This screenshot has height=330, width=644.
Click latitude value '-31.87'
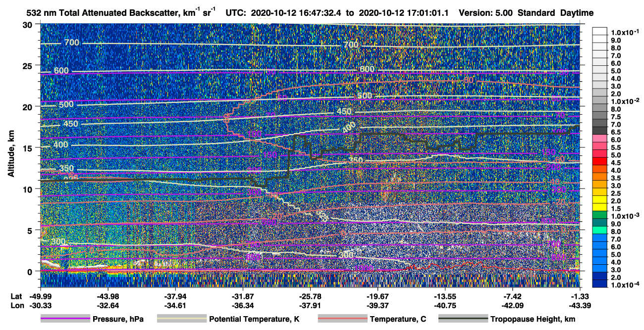click(242, 296)
